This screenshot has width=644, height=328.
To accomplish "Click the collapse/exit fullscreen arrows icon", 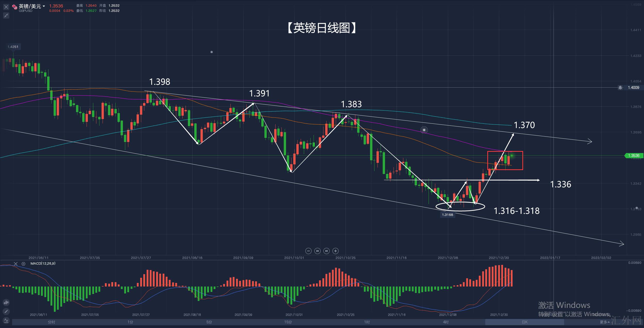I will pyautogui.click(x=6, y=16).
